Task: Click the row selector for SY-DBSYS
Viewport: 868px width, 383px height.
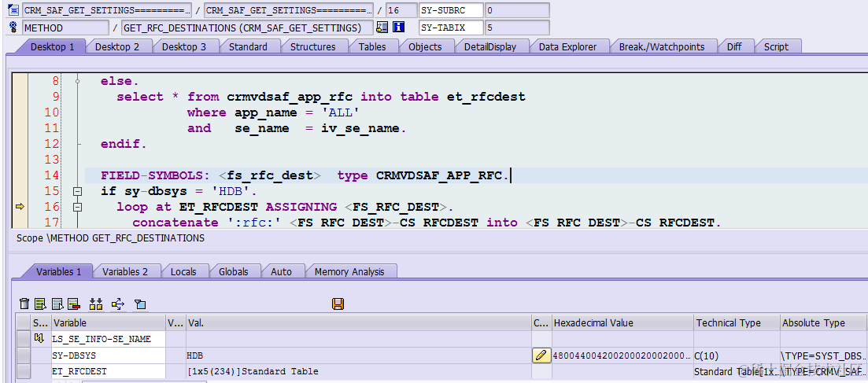Action: point(24,355)
